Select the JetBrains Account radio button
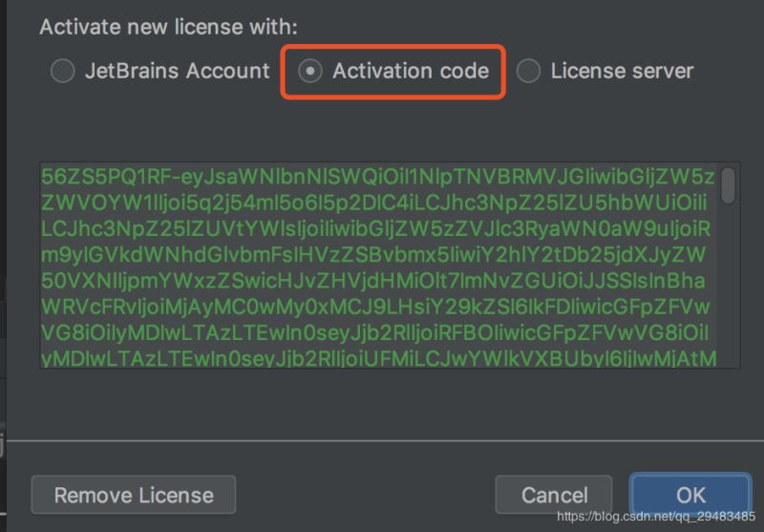 63,71
